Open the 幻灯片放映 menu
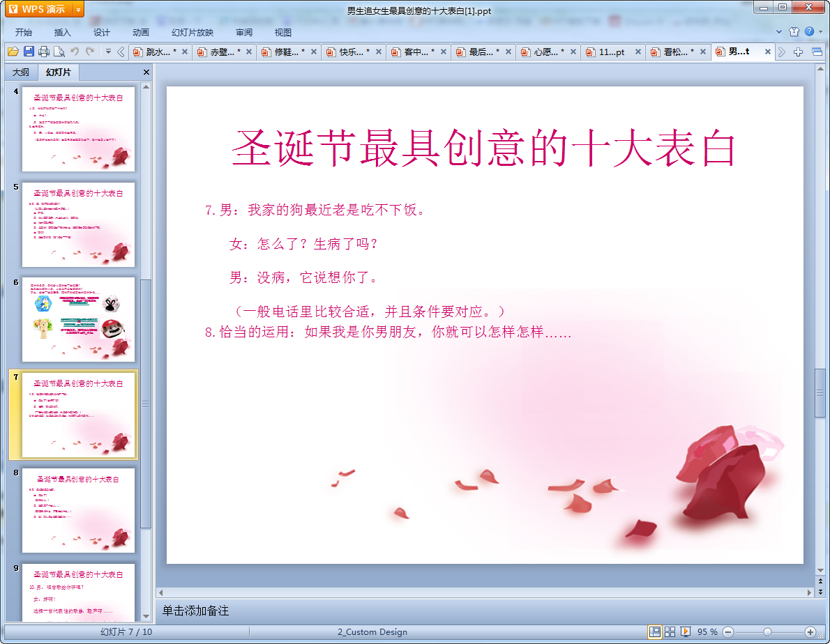 tap(192, 32)
